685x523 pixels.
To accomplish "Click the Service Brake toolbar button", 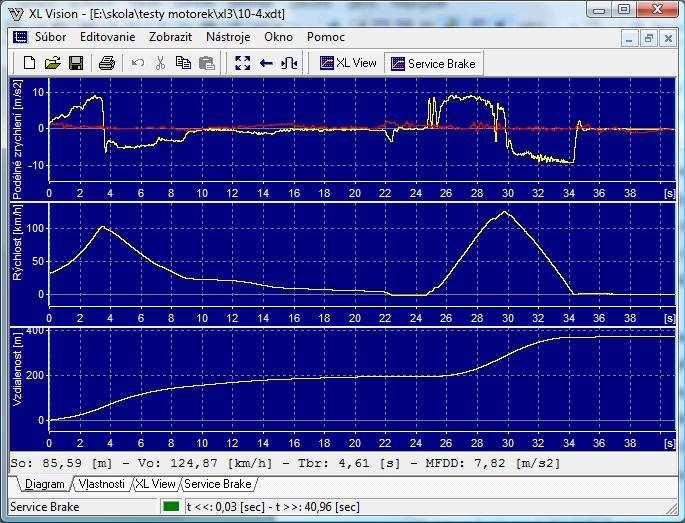I will point(433,64).
